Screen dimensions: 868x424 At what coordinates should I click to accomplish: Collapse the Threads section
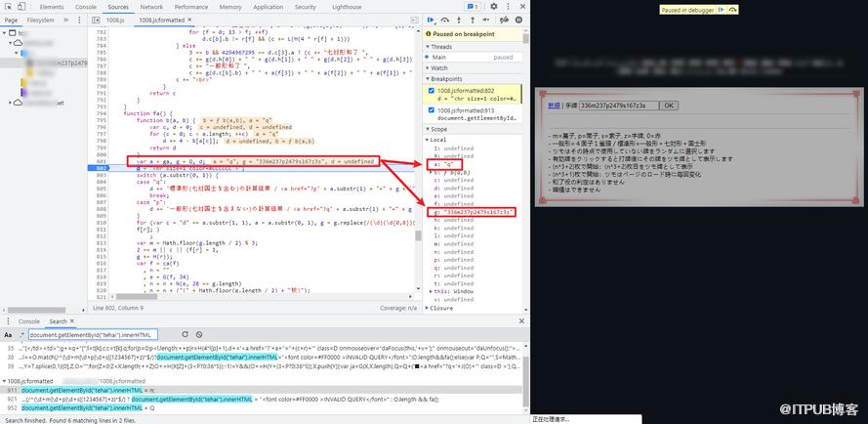[x=427, y=47]
